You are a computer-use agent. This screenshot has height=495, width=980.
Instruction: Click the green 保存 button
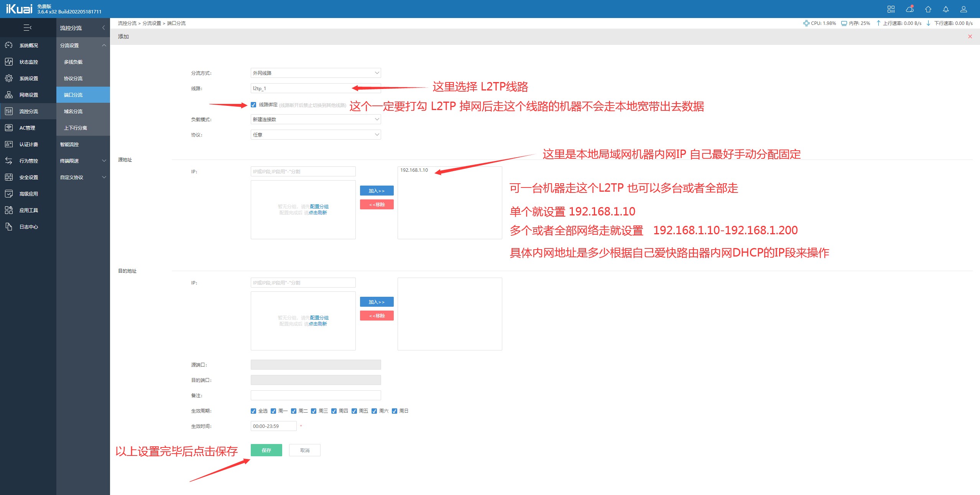(266, 450)
